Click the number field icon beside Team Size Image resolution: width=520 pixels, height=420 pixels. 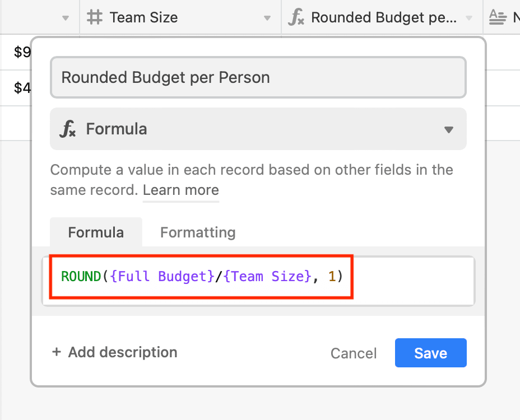(95, 17)
